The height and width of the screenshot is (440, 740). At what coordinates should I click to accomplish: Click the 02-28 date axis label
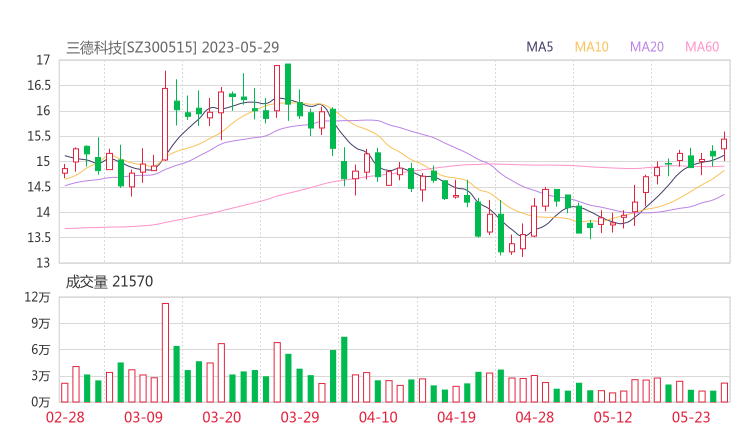coord(65,417)
